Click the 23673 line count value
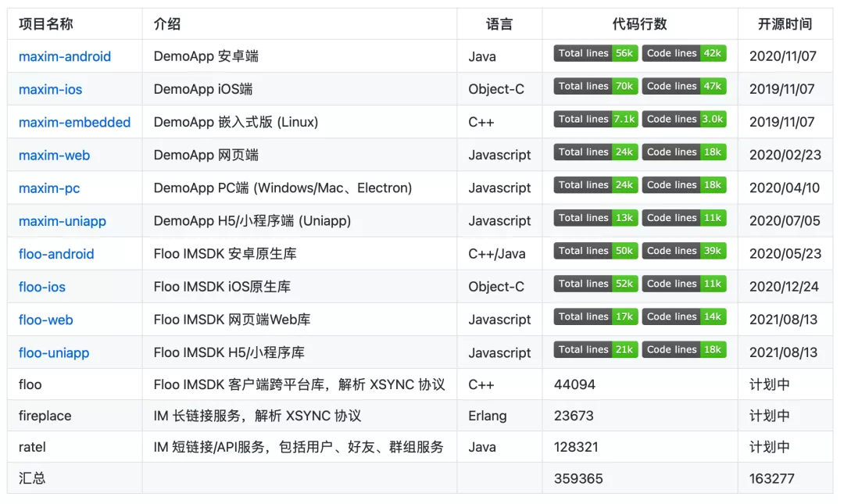844x504 pixels. pos(574,416)
